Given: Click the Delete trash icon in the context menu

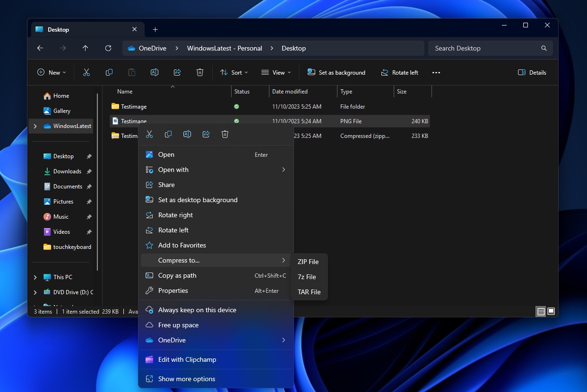Looking at the screenshot, I should (x=225, y=135).
